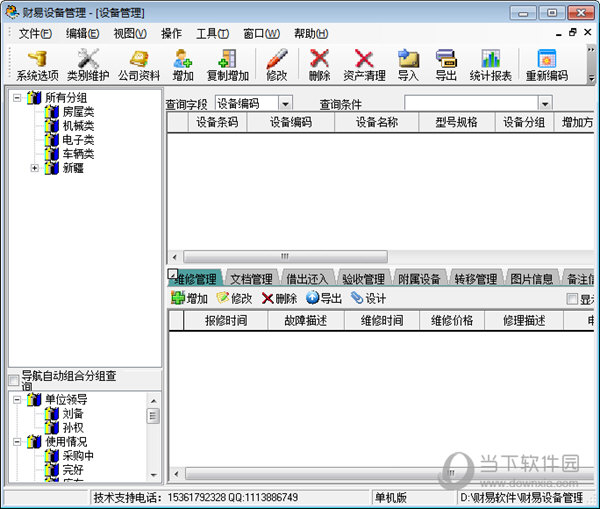Switch to the 借出还入 tab
The width and height of the screenshot is (600, 509).
(306, 279)
